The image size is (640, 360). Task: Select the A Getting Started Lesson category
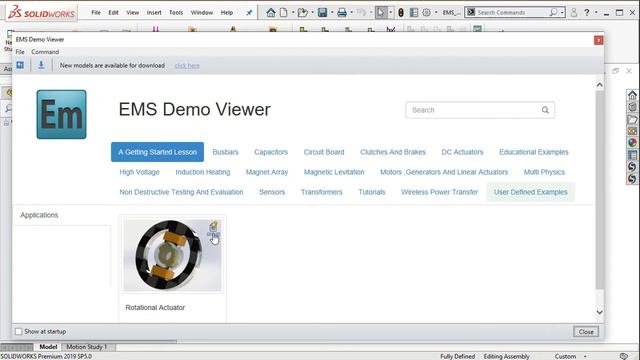158,152
